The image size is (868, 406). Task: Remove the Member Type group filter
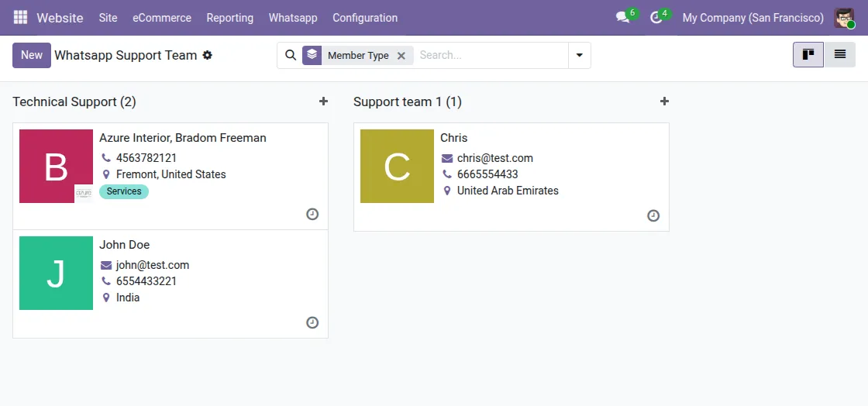click(x=401, y=56)
